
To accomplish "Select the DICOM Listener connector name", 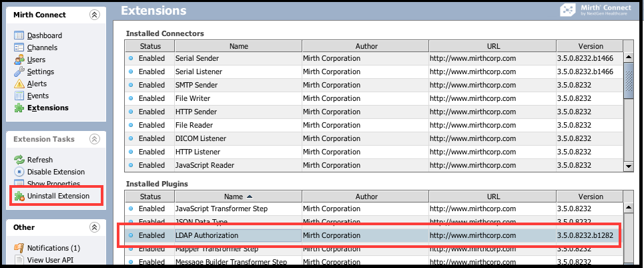I will (201, 138).
